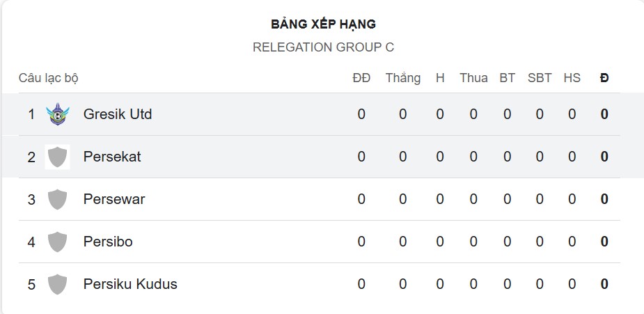Click the Câu lạc bộ column header
This screenshot has height=314, width=644.
click(x=49, y=78)
